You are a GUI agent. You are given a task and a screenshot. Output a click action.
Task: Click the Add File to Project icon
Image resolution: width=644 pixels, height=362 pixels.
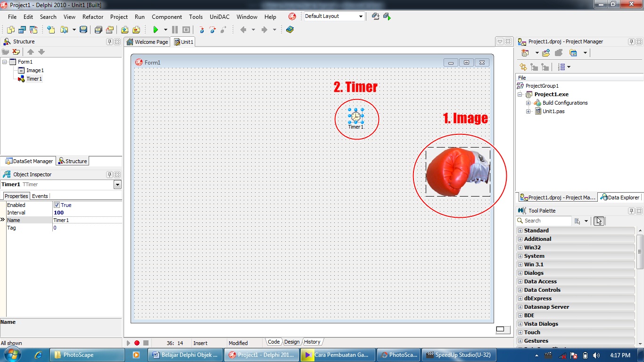125,30
